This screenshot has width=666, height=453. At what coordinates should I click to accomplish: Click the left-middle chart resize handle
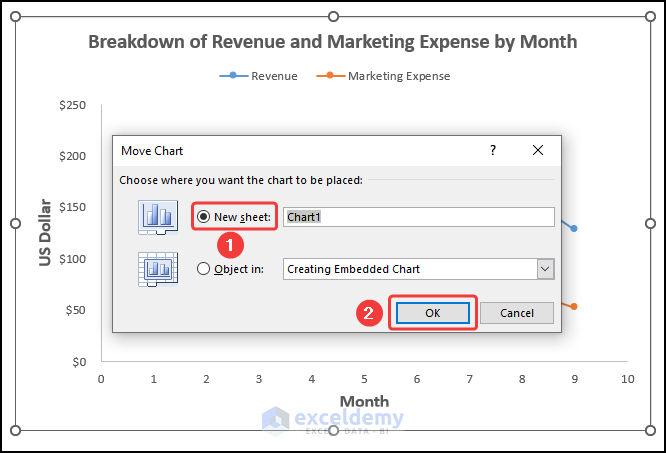(x=15, y=223)
